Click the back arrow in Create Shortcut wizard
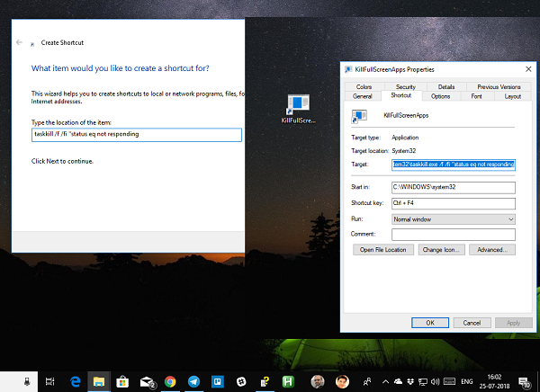 (20, 42)
